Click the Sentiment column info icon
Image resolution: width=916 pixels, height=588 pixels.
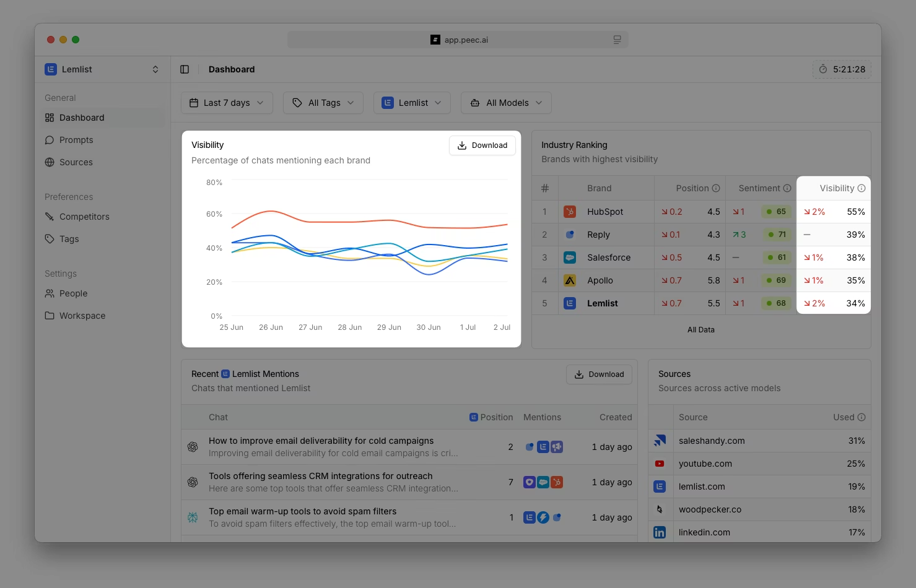pos(787,188)
